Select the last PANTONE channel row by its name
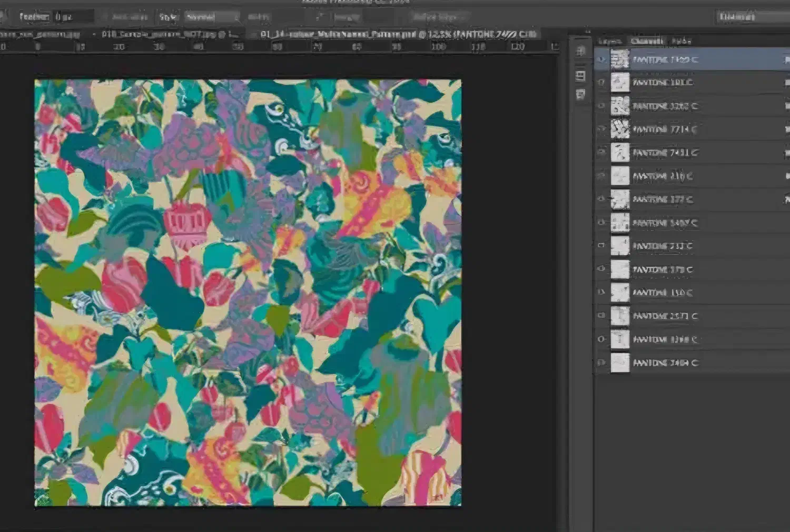Viewport: 790px width, 532px height. pos(665,363)
